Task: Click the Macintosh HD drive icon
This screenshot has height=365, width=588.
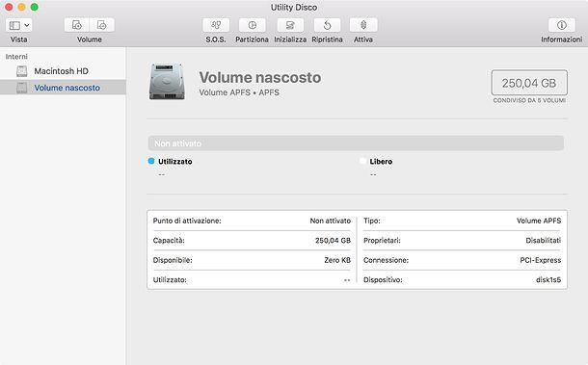Action: (22, 71)
